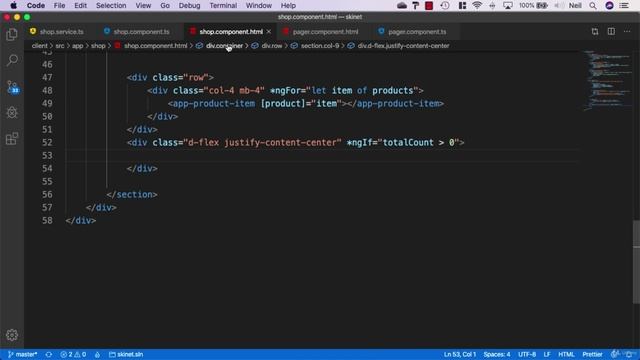Click the user avatar icon in menu bar
640x360 pixels.
tap(609, 6)
